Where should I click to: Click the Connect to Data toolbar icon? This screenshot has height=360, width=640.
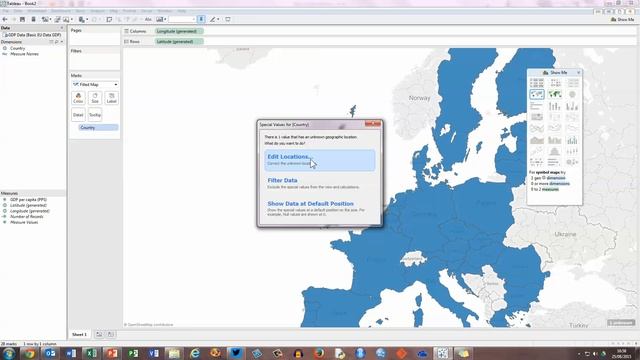[x=33, y=19]
